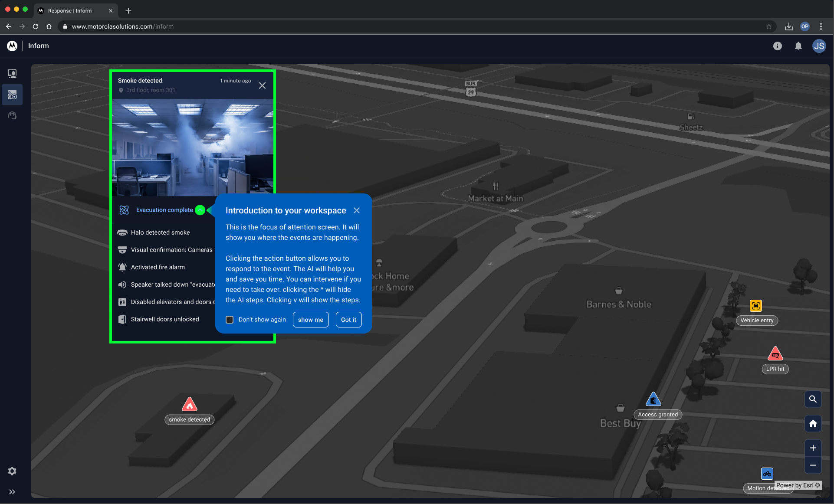This screenshot has height=504, width=834.
Task: Close the Introduction to your workspace popup
Action: click(357, 210)
